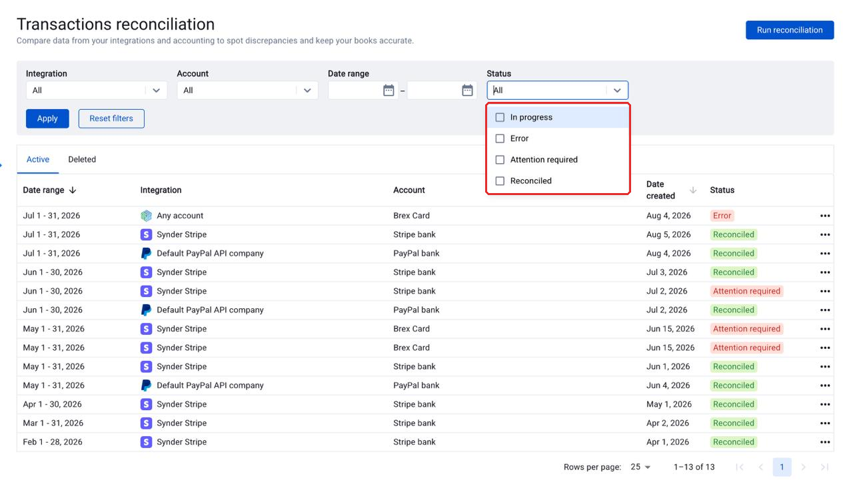
Task: Sort by Date range column arrow
Action: point(73,190)
